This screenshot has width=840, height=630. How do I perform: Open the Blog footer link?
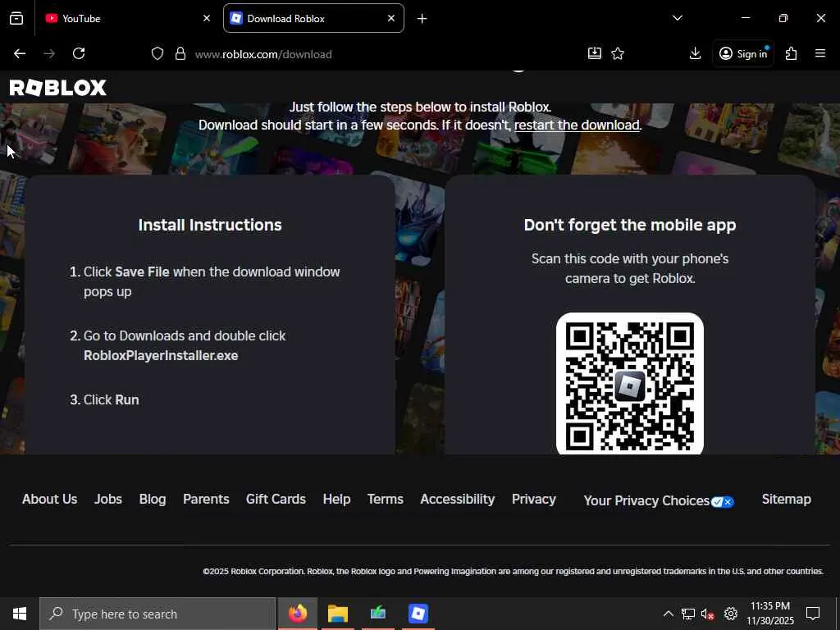click(x=153, y=500)
